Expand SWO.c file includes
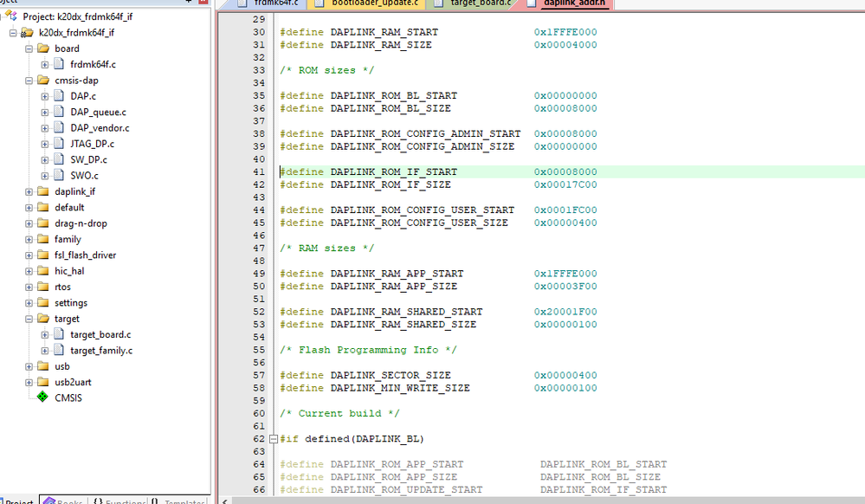This screenshot has width=865, height=504. [x=45, y=176]
